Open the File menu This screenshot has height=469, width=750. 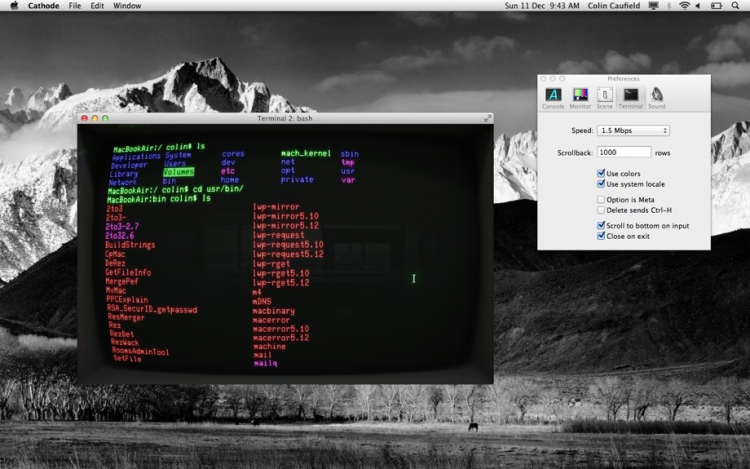(75, 6)
